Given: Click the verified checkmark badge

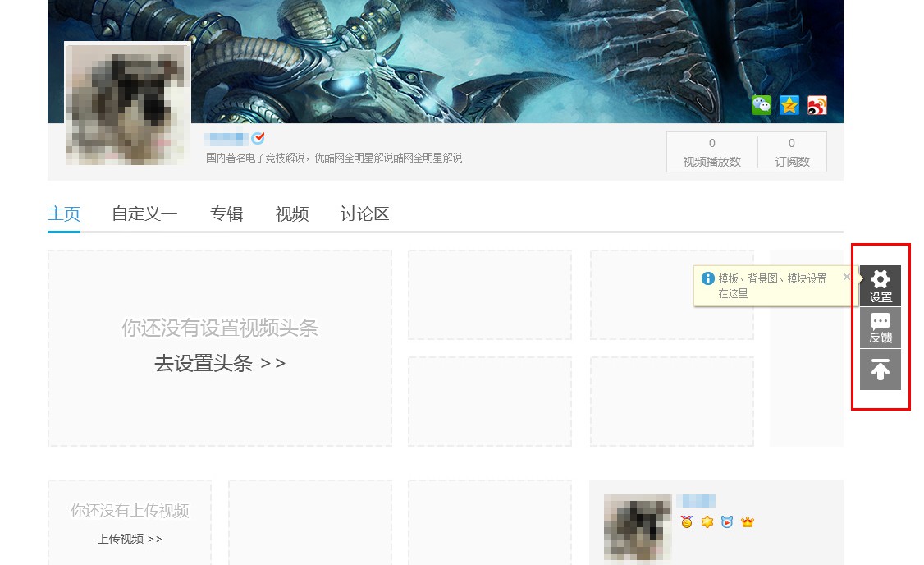Looking at the screenshot, I should click(x=258, y=138).
